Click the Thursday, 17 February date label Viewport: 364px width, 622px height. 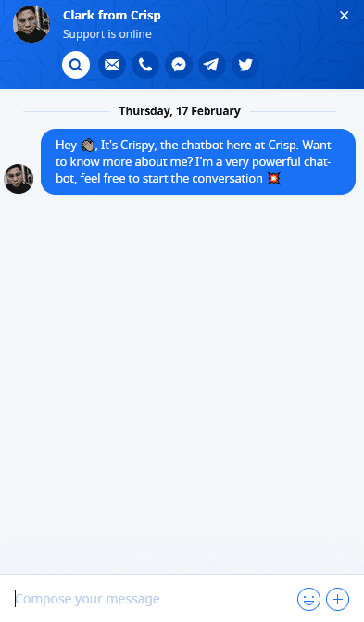point(180,111)
